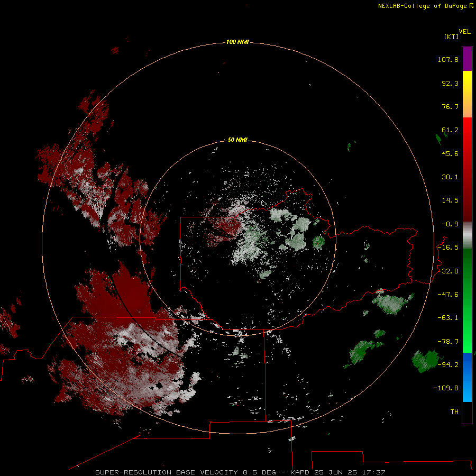Image resolution: width=476 pixels, height=476 pixels.
Task: Click the -78.7 velocity scale value
Action: pyautogui.click(x=448, y=342)
